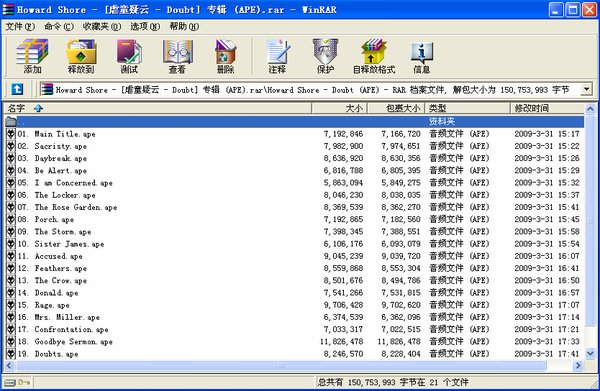The height and width of the screenshot is (391, 600).
Task: Sort by Modified time (修改时间) column header
Action: click(x=547, y=108)
